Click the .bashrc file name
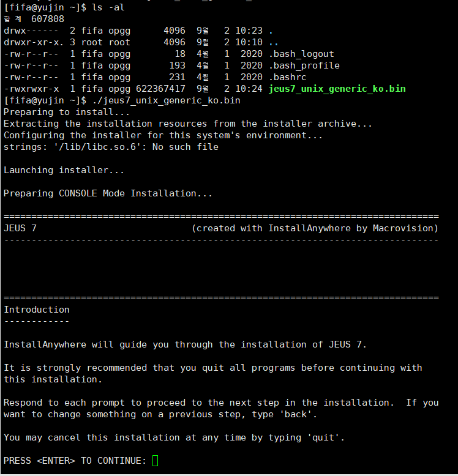This screenshot has height=476, width=458. pos(288,77)
